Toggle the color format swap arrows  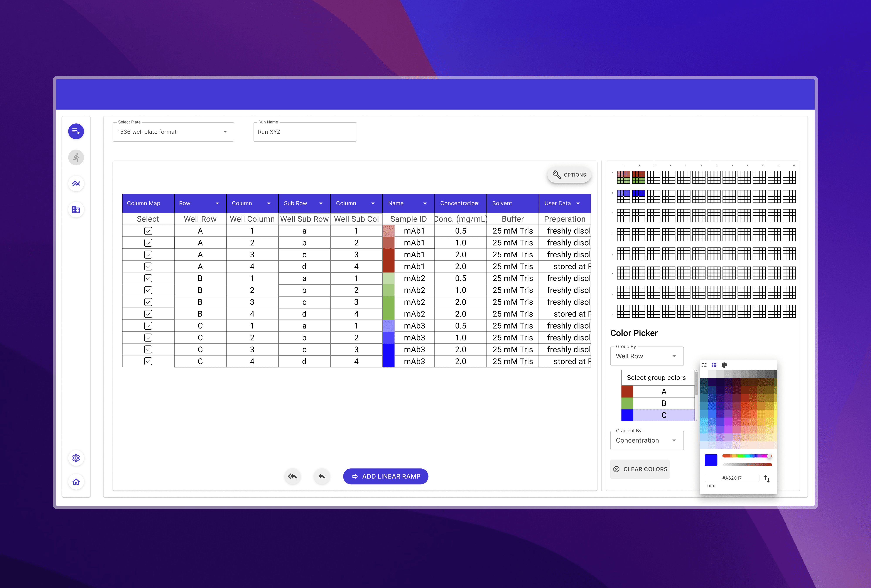click(767, 478)
